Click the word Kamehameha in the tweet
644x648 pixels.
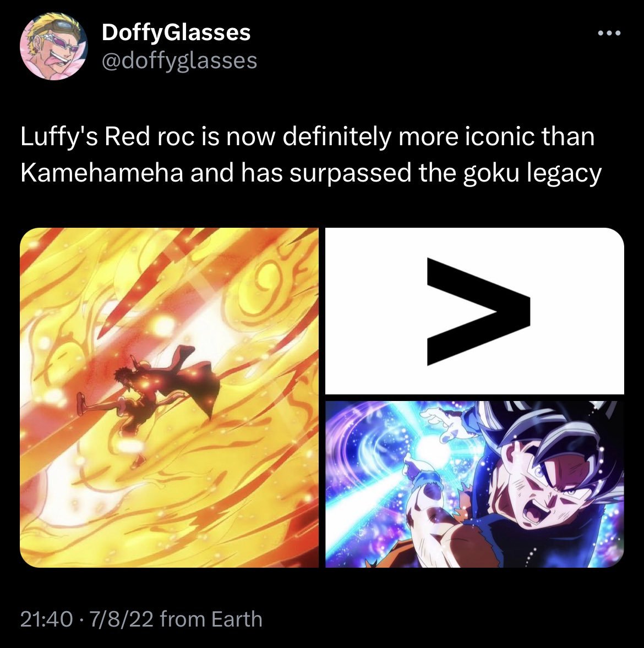point(102,172)
